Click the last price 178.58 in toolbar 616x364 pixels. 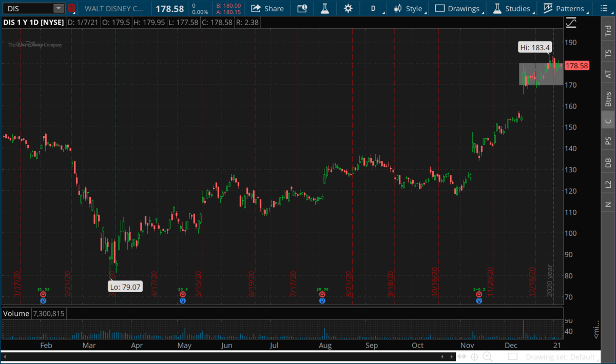coord(170,8)
